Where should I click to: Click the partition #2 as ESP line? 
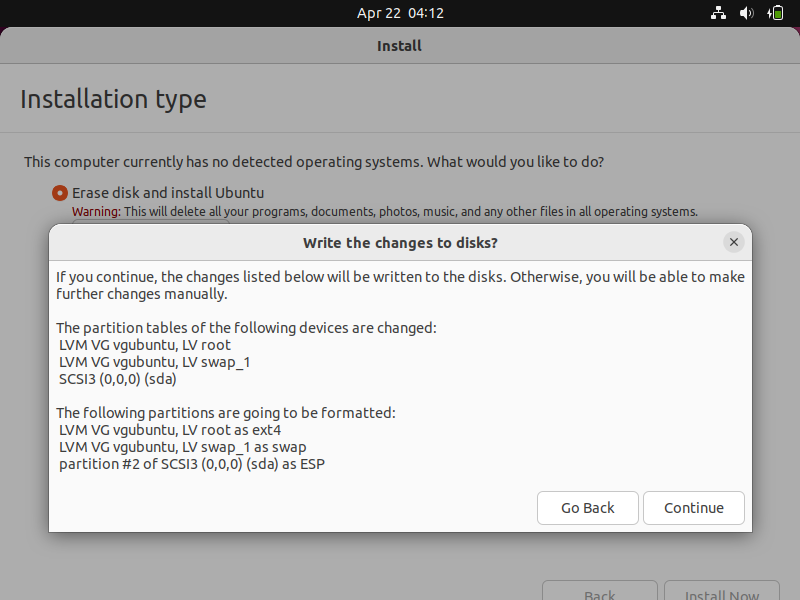pos(192,464)
